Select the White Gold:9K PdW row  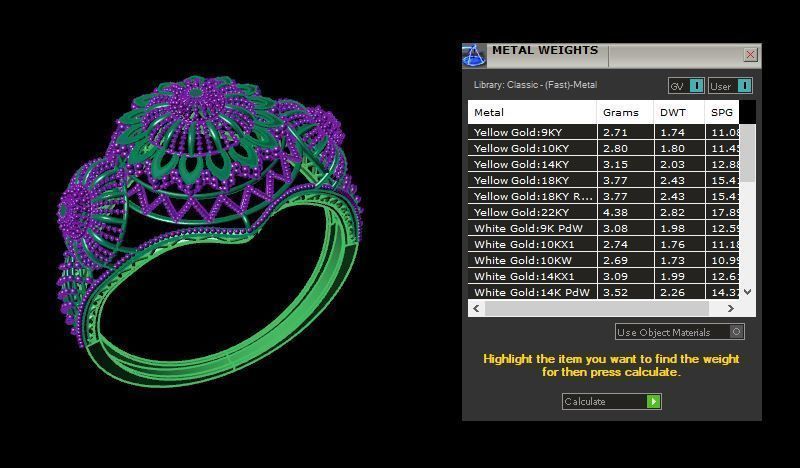coord(604,228)
